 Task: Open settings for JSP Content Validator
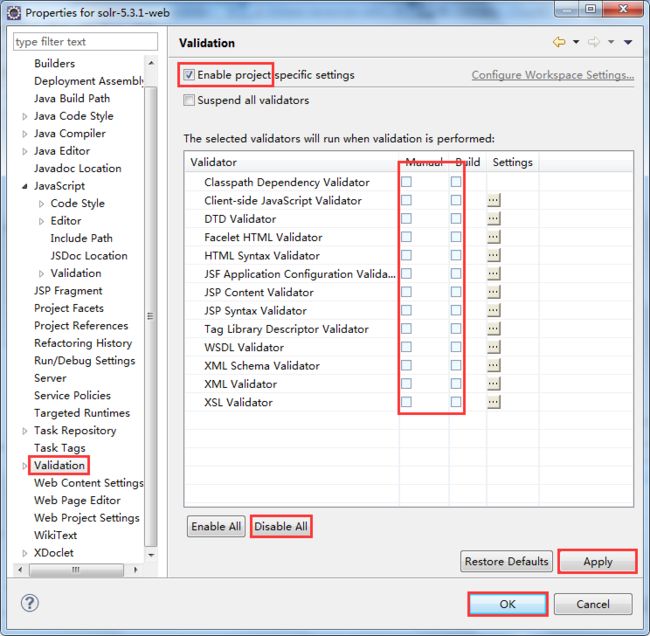pyautogui.click(x=493, y=292)
